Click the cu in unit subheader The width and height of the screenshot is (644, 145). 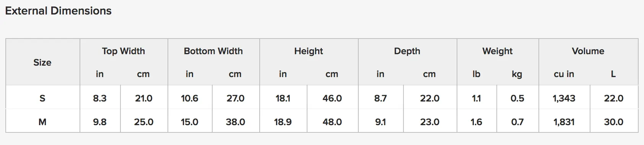[x=564, y=74]
